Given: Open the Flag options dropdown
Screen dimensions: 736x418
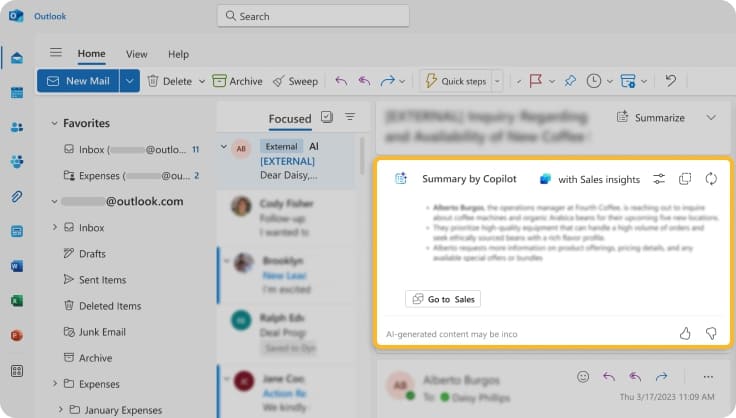Looking at the screenshot, I should click(552, 82).
